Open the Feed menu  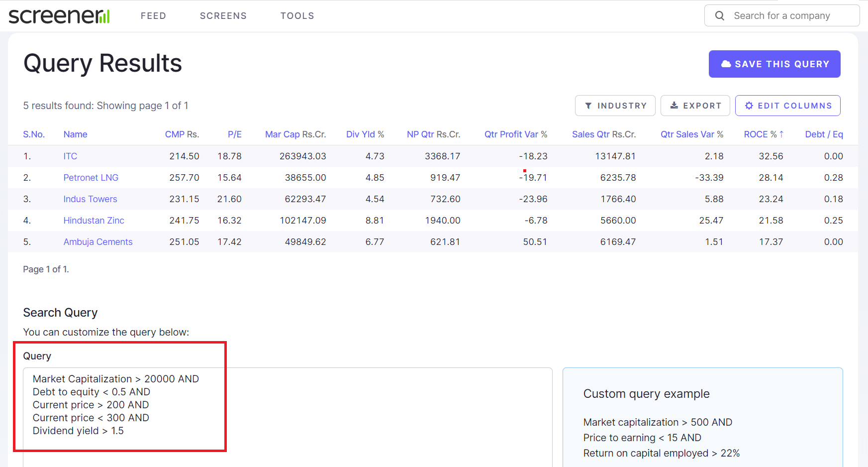(x=153, y=16)
